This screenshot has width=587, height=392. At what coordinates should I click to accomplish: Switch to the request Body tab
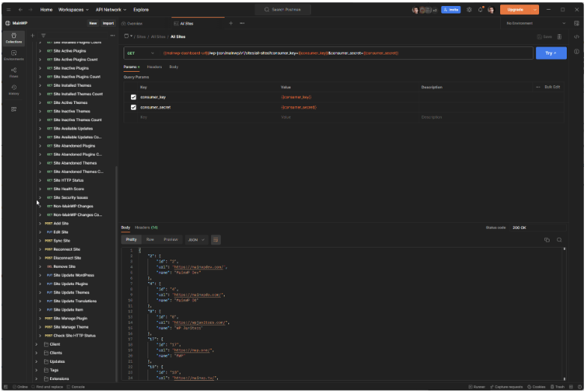pos(174,67)
